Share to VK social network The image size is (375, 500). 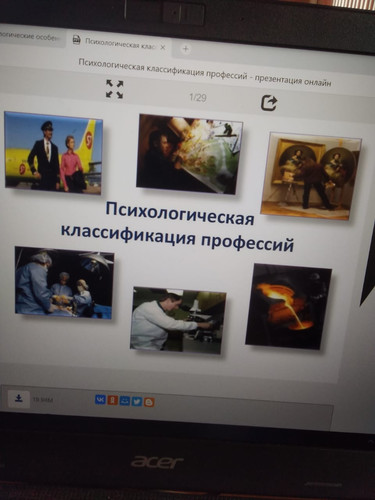click(x=100, y=399)
